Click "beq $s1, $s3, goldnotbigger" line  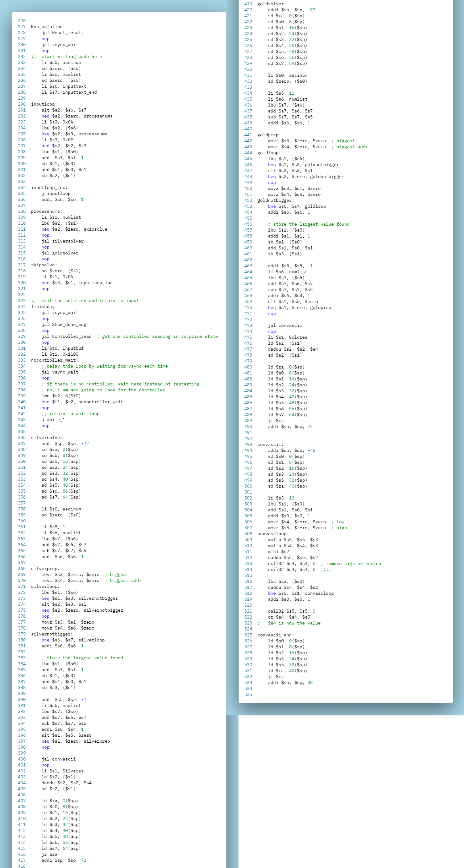pyautogui.click(x=304, y=165)
